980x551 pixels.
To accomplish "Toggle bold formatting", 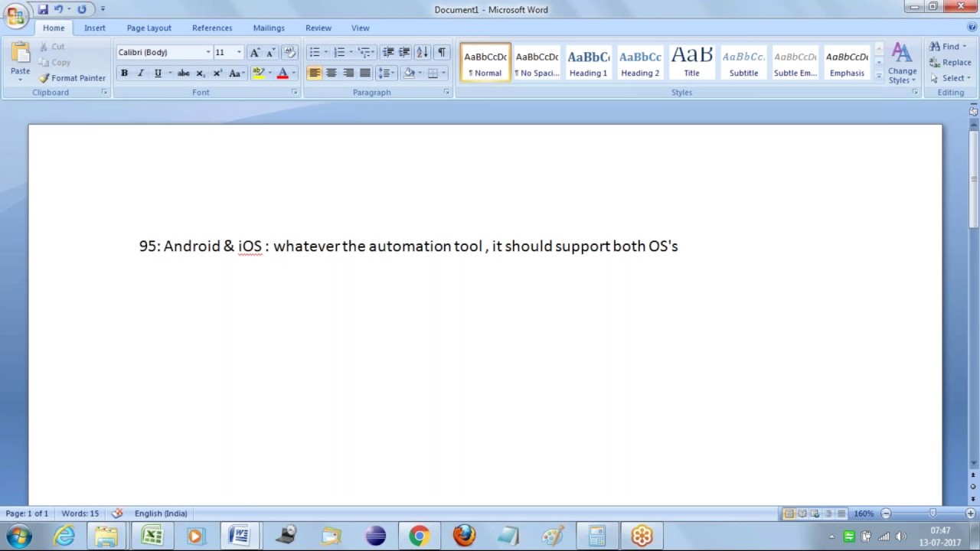I will (x=124, y=73).
